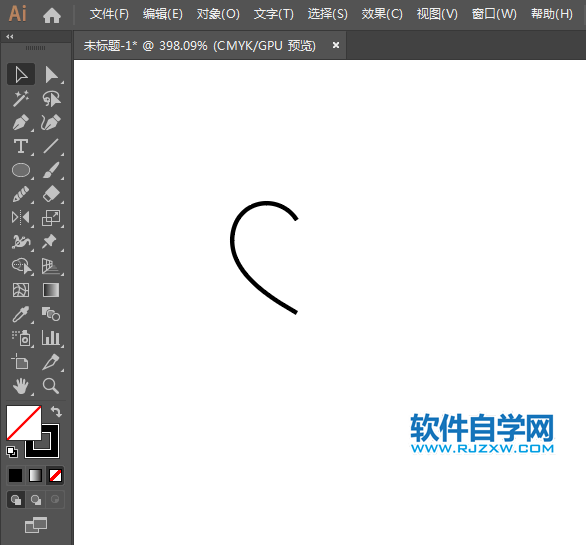Image resolution: width=586 pixels, height=545 pixels.
Task: Select the Line Segment tool
Action: pos(51,146)
